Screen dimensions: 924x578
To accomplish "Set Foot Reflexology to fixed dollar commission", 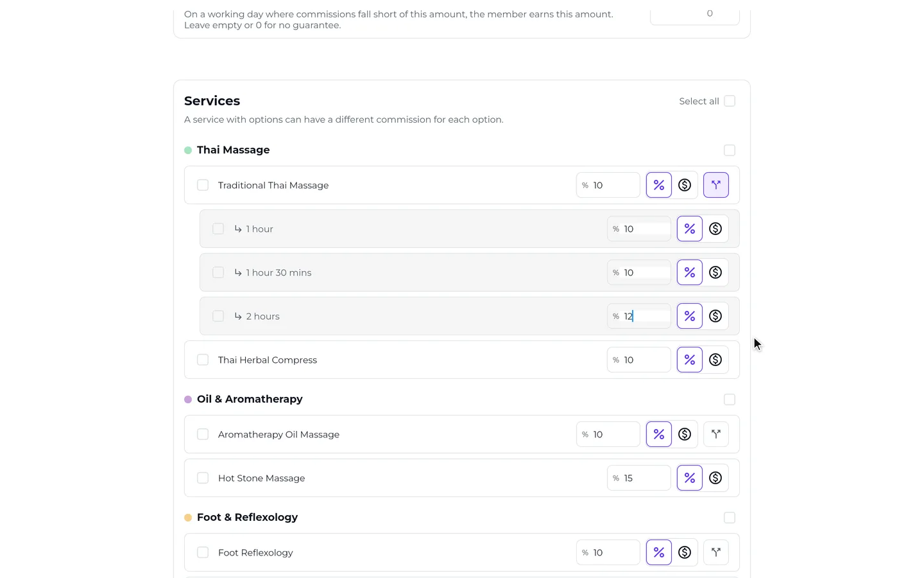I will tap(685, 552).
